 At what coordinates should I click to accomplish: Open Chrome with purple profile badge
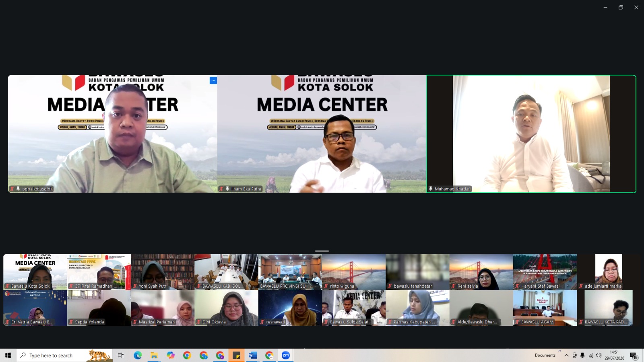(220, 355)
